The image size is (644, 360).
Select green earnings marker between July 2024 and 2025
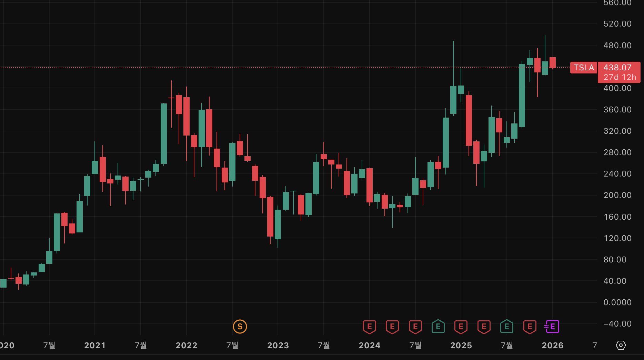pyautogui.click(x=438, y=327)
